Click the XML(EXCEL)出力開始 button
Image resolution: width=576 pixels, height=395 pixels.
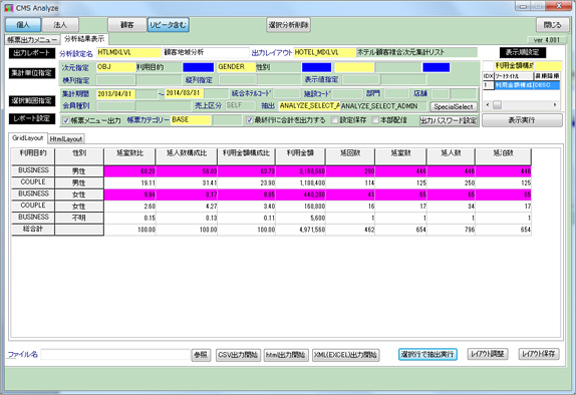[346, 355]
